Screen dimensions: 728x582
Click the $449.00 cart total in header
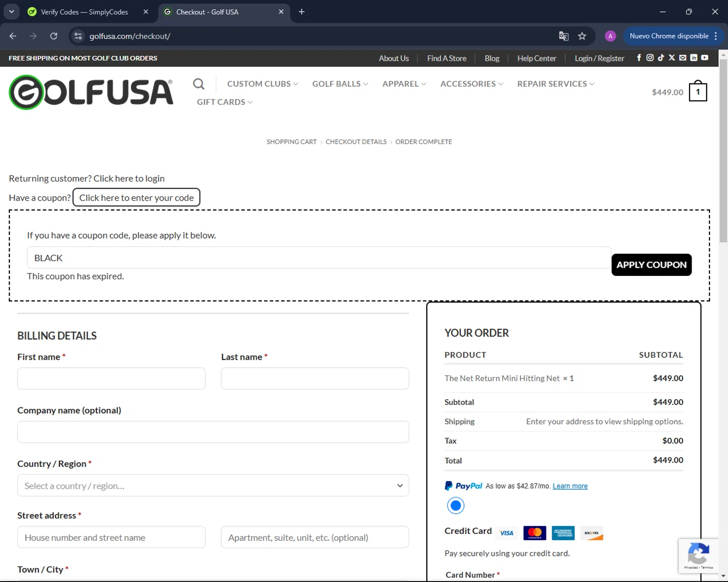[x=667, y=92]
